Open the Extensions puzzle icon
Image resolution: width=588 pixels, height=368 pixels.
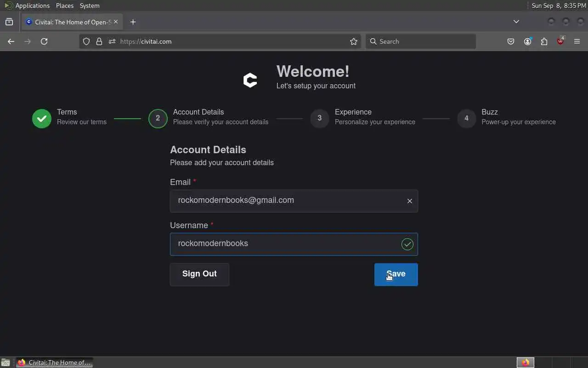click(544, 41)
